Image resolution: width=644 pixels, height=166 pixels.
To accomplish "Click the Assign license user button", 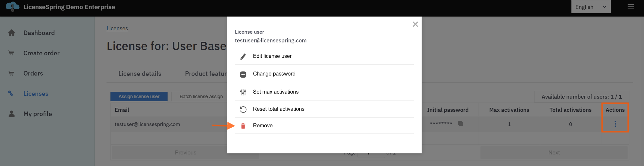I will (x=139, y=97).
